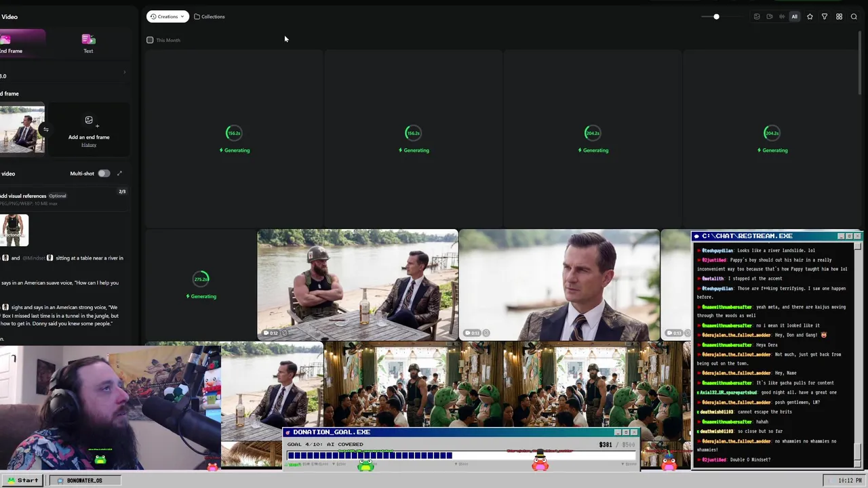Image resolution: width=868 pixels, height=488 pixels.
Task: Open the search magnifier icon
Action: point(854,16)
